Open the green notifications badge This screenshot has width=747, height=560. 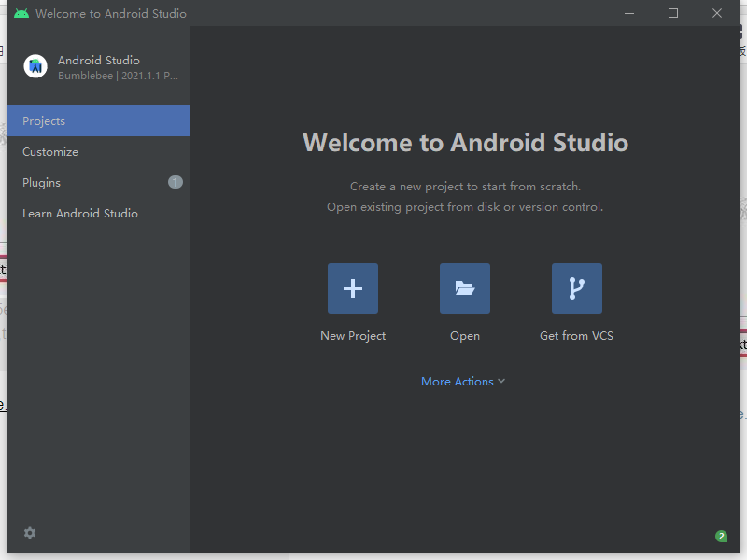(x=721, y=536)
